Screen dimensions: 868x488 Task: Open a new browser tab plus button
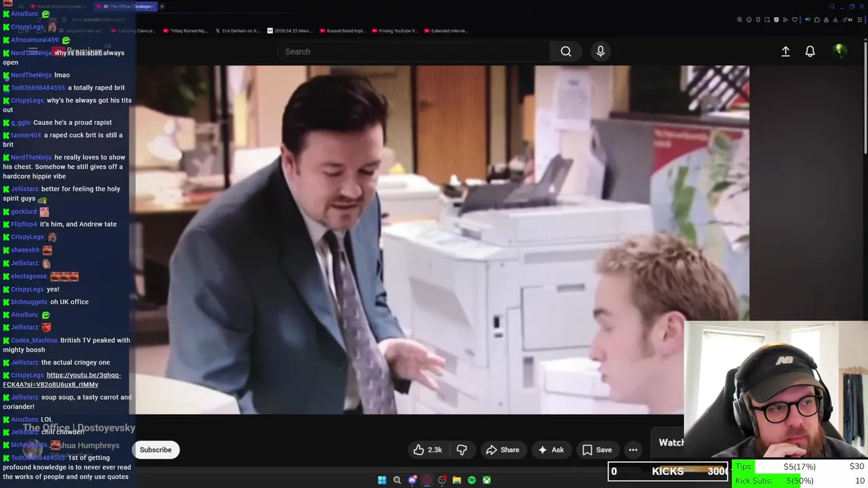162,6
